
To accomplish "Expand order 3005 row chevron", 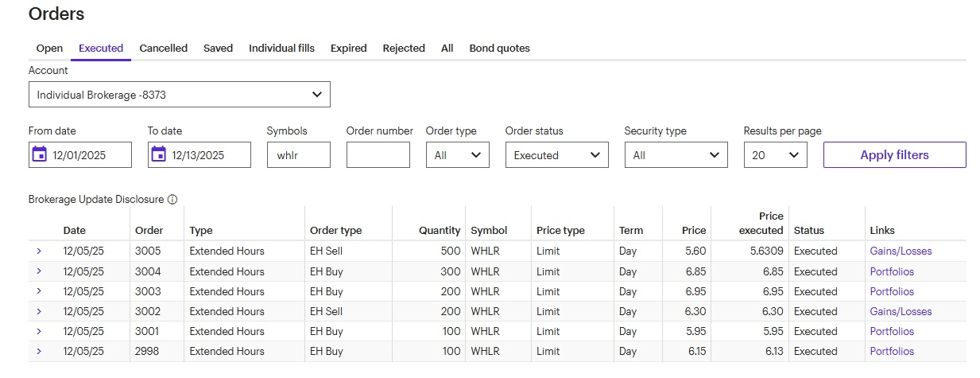I will pyautogui.click(x=39, y=251).
